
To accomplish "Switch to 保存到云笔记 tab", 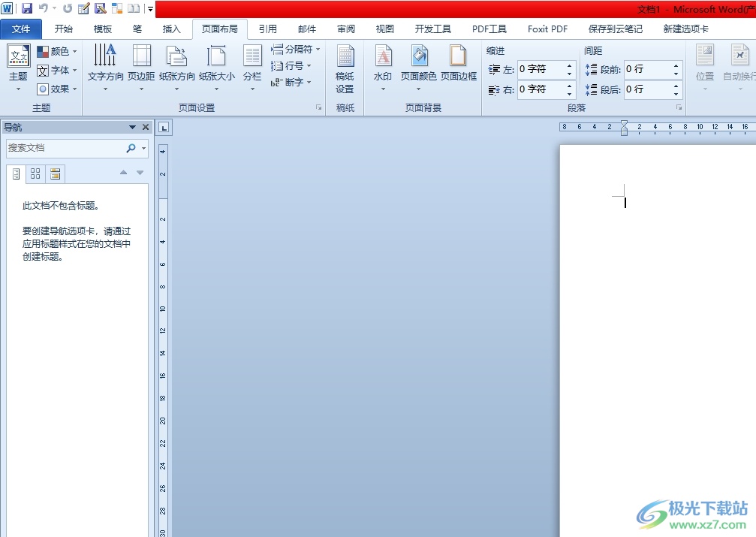I will click(615, 29).
